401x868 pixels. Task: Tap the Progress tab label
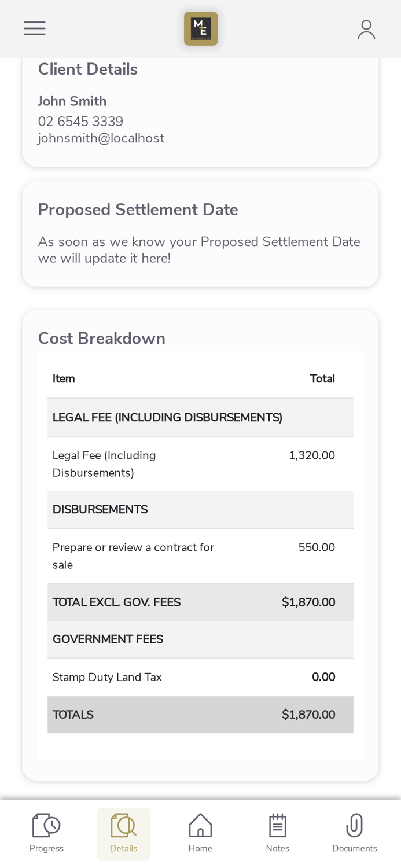click(x=46, y=849)
